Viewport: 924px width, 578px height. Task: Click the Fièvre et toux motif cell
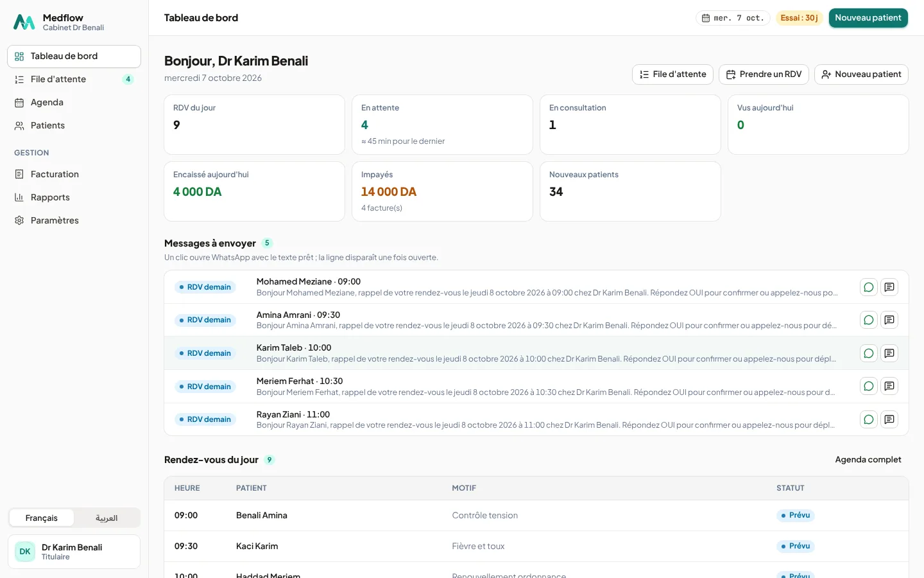pos(478,547)
